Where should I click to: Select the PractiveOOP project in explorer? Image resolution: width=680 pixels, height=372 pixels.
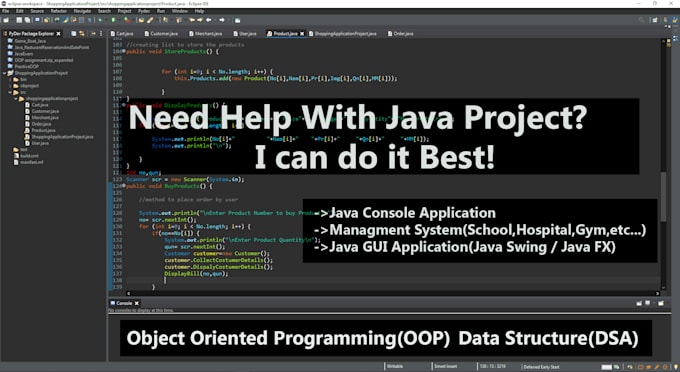(23, 66)
